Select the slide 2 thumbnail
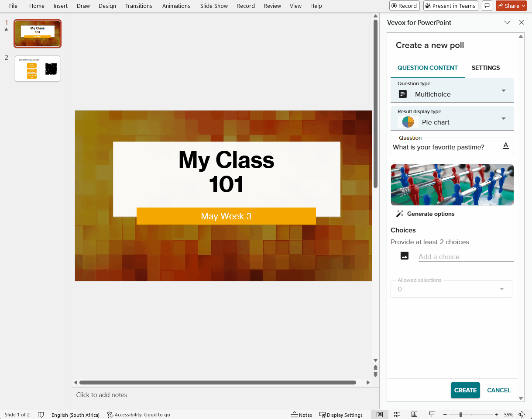The width and height of the screenshot is (532, 419). [38, 69]
